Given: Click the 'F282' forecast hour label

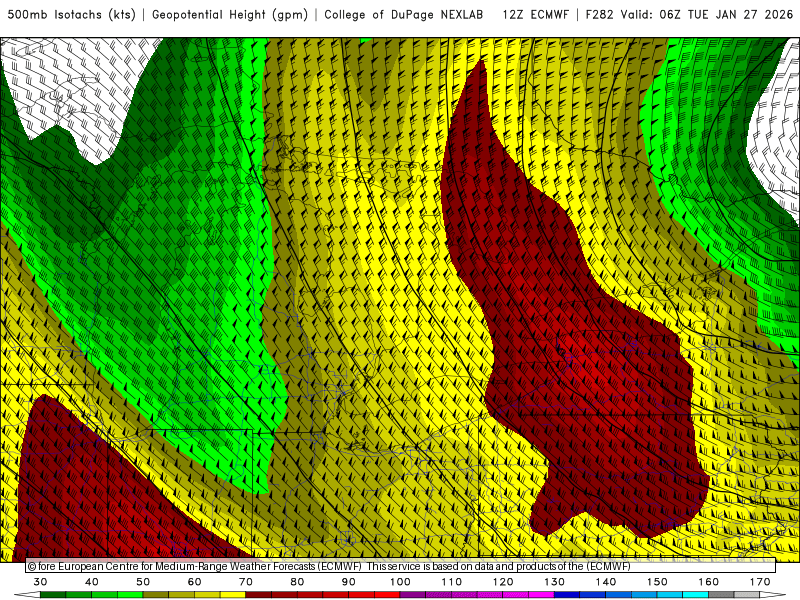Looking at the screenshot, I should [x=599, y=15].
